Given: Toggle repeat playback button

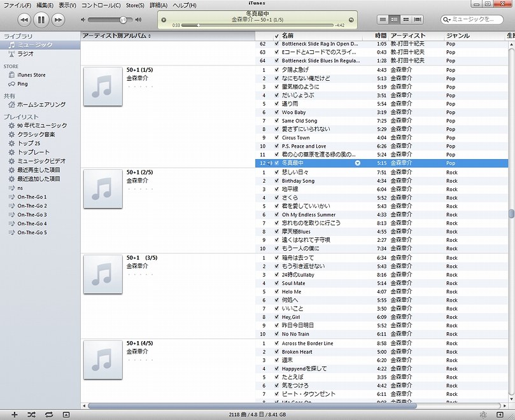Looking at the screenshot, I should pos(49,415).
